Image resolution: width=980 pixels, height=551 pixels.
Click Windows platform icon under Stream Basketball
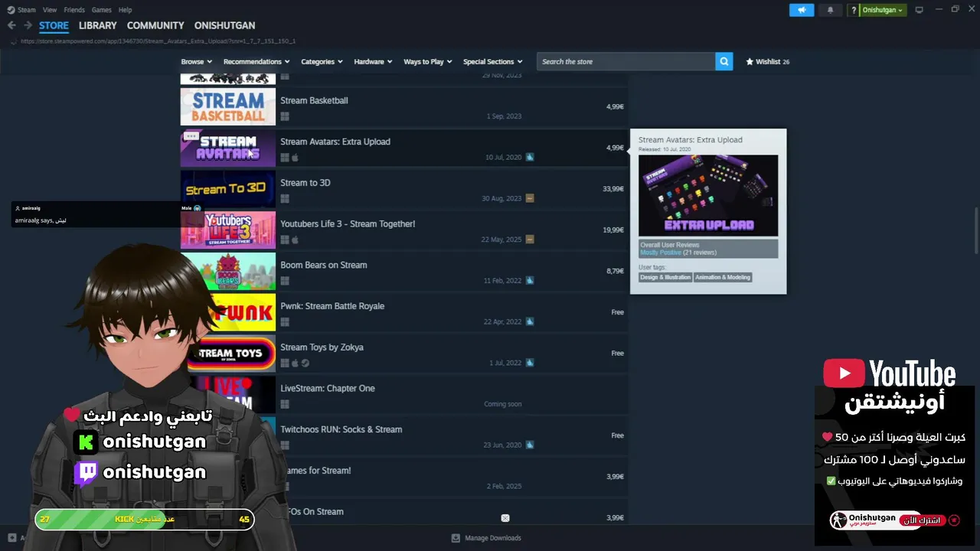click(x=285, y=116)
